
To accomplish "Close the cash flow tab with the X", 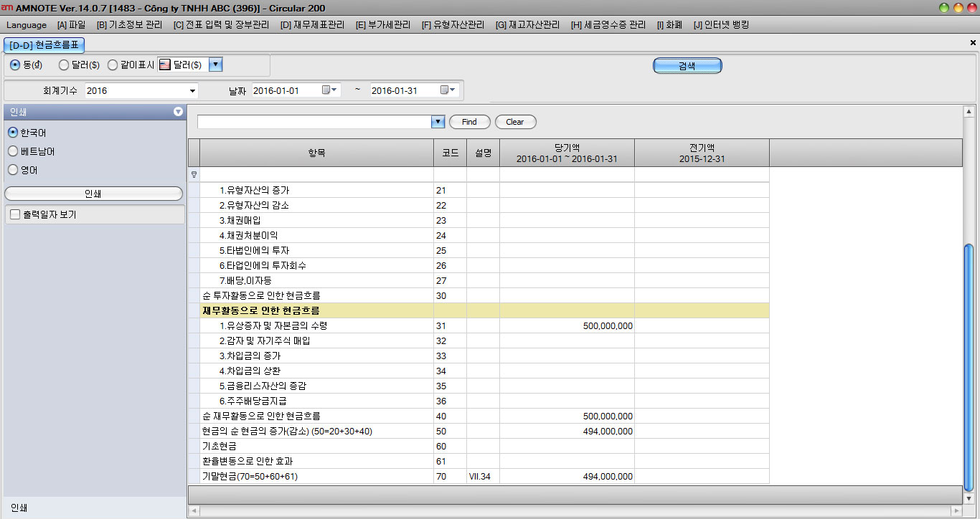I will tap(973, 43).
